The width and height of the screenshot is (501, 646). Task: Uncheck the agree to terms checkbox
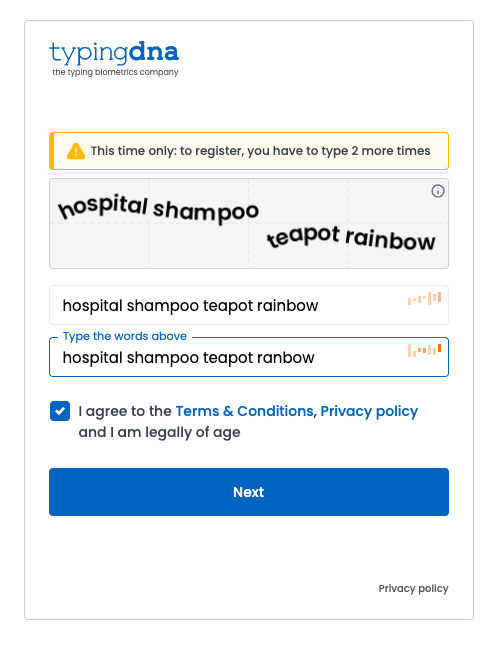point(60,411)
